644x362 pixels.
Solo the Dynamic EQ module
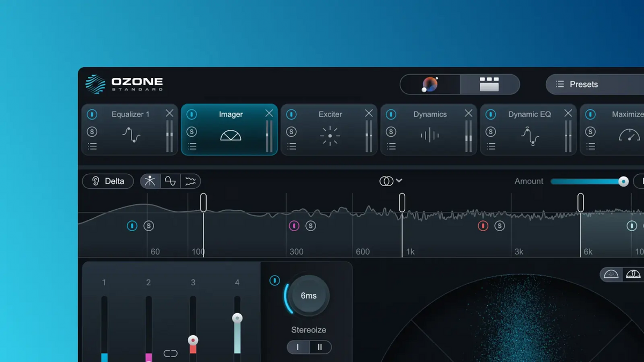coord(491,132)
